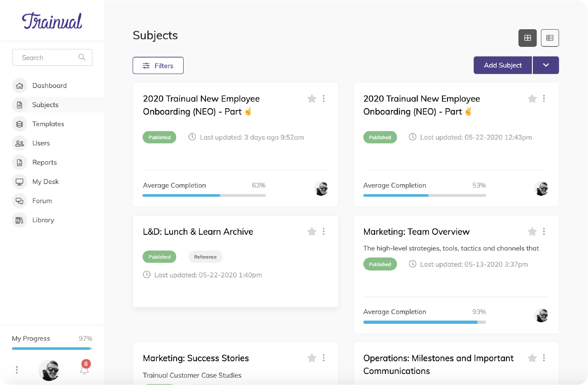Expand the Add Subject dropdown arrow

pyautogui.click(x=546, y=65)
